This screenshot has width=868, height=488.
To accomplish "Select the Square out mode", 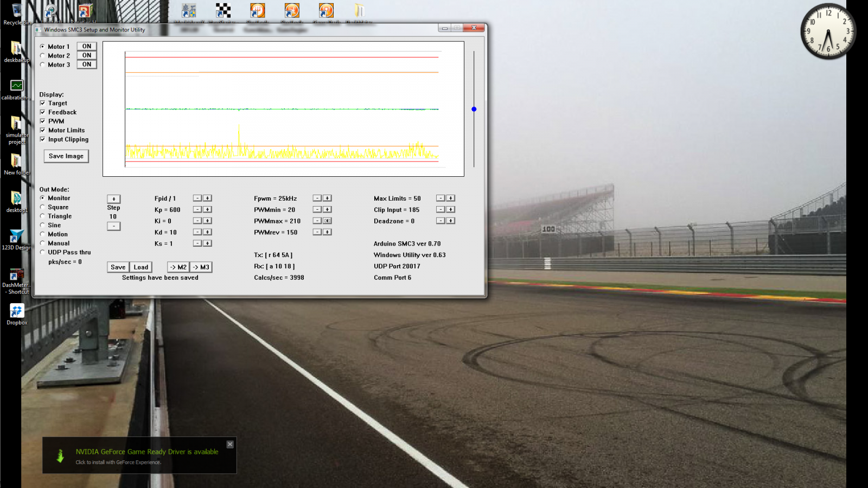I will pyautogui.click(x=42, y=207).
